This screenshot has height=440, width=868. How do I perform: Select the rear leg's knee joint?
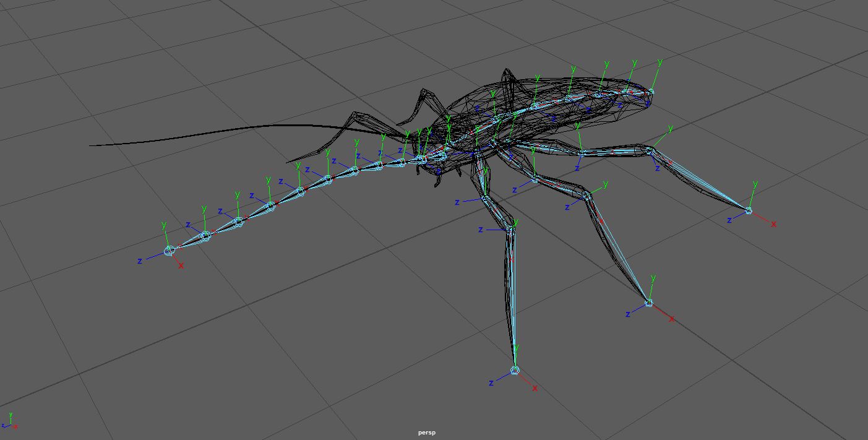[x=650, y=150]
